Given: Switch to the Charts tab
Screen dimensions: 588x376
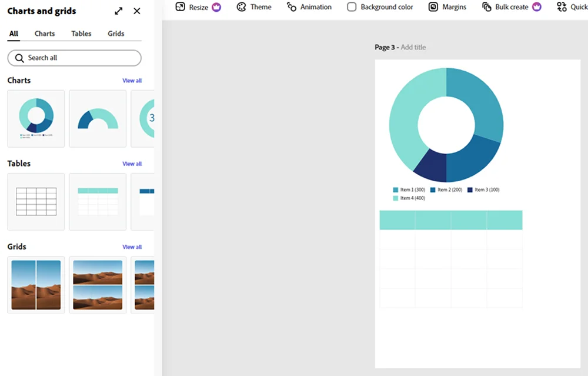Looking at the screenshot, I should pyautogui.click(x=45, y=34).
